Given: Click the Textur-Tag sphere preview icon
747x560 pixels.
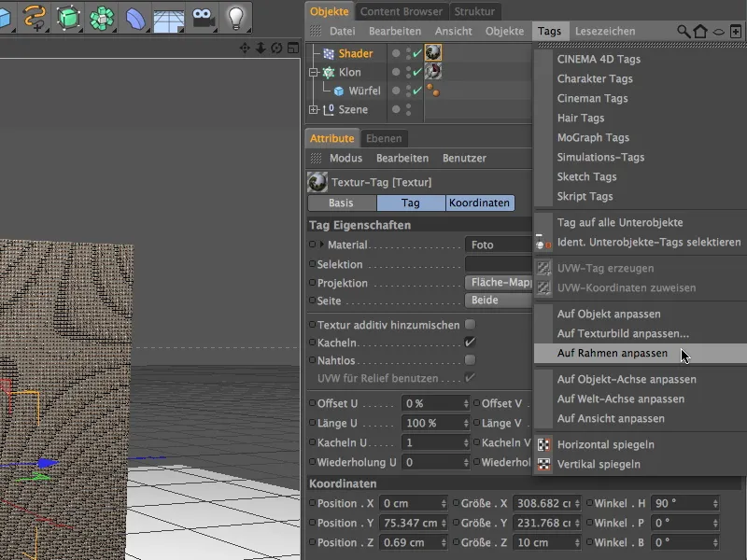Looking at the screenshot, I should pos(317,182).
